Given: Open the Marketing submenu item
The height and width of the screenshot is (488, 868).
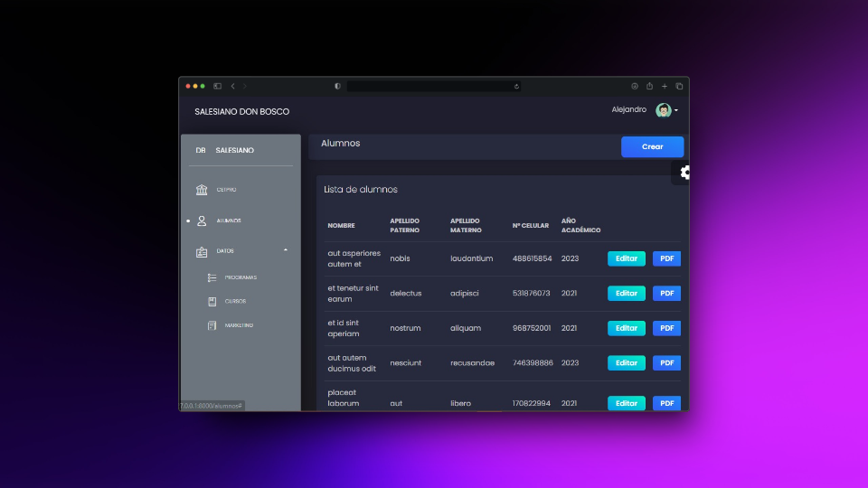Looking at the screenshot, I should click(241, 325).
